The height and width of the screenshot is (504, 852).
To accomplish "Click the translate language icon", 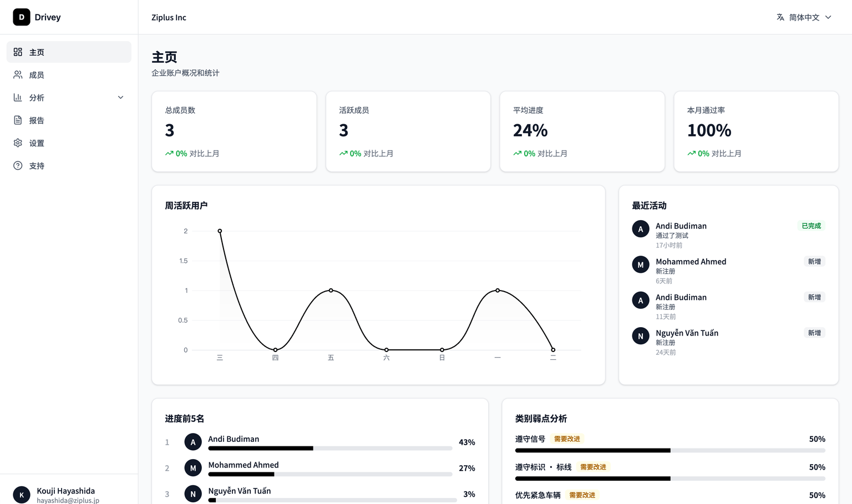I will tap(780, 17).
